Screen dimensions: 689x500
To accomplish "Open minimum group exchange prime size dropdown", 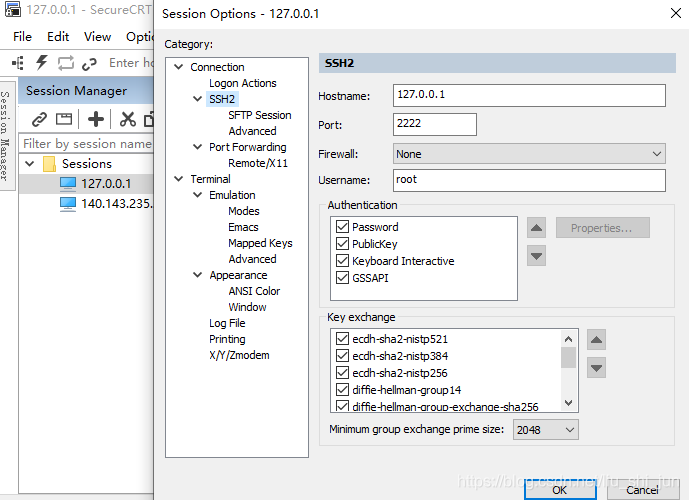I will click(x=545, y=430).
